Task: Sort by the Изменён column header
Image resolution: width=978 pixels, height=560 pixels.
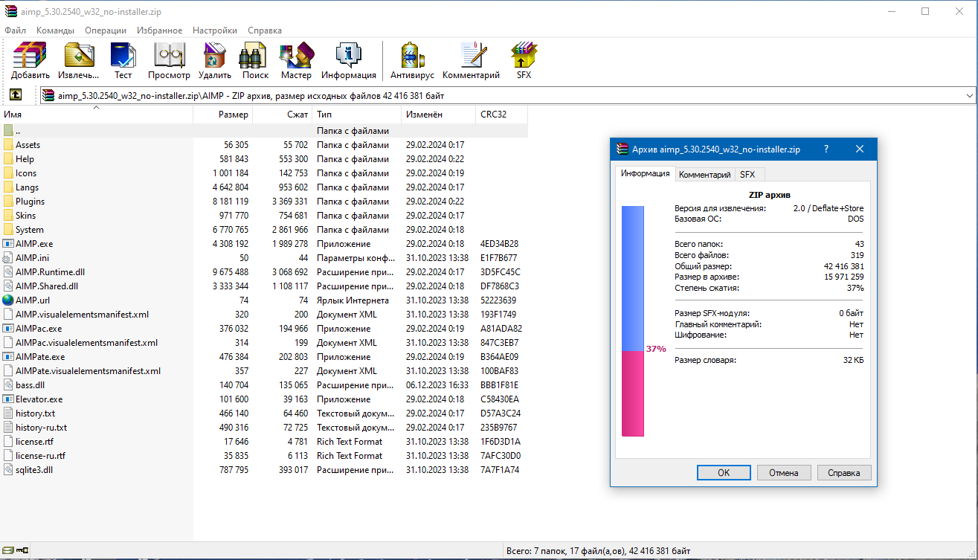Action: [x=439, y=115]
